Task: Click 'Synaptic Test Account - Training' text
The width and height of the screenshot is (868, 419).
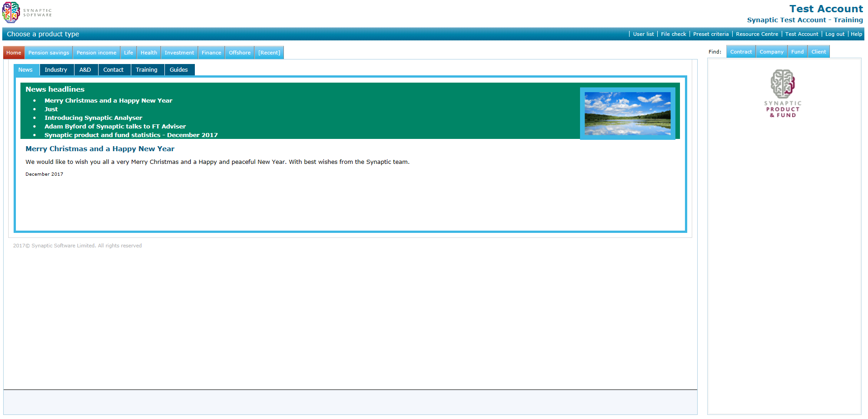Action: (x=805, y=20)
